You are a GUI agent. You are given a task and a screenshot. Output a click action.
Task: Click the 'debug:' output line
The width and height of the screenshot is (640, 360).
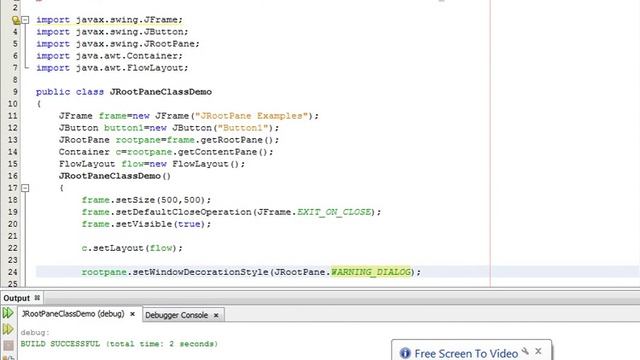(x=35, y=333)
